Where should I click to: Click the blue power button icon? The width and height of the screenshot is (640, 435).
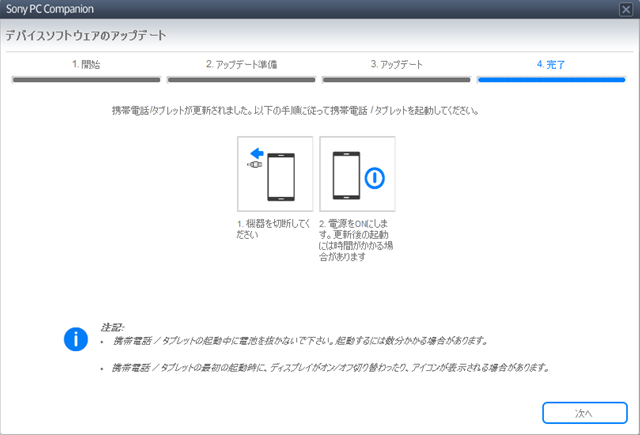tap(374, 178)
